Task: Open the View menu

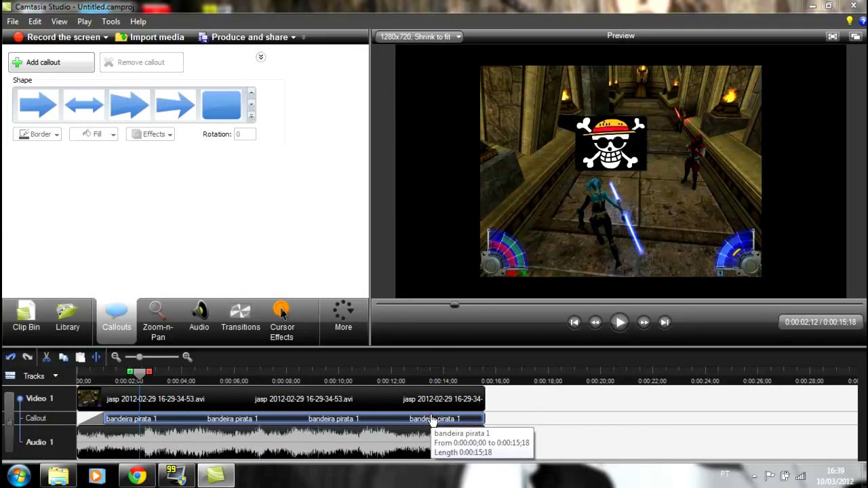Action: coord(59,22)
